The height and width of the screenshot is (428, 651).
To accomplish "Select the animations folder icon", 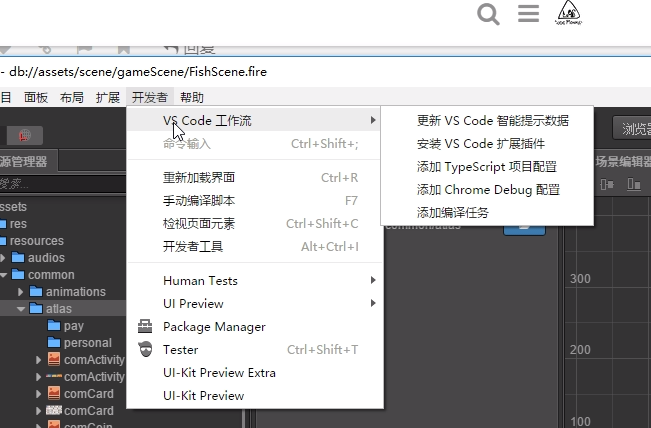I will coord(36,291).
